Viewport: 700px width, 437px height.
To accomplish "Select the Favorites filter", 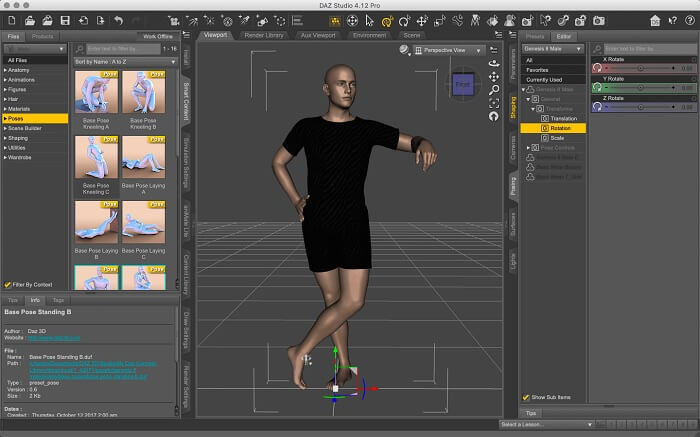I will click(x=553, y=70).
